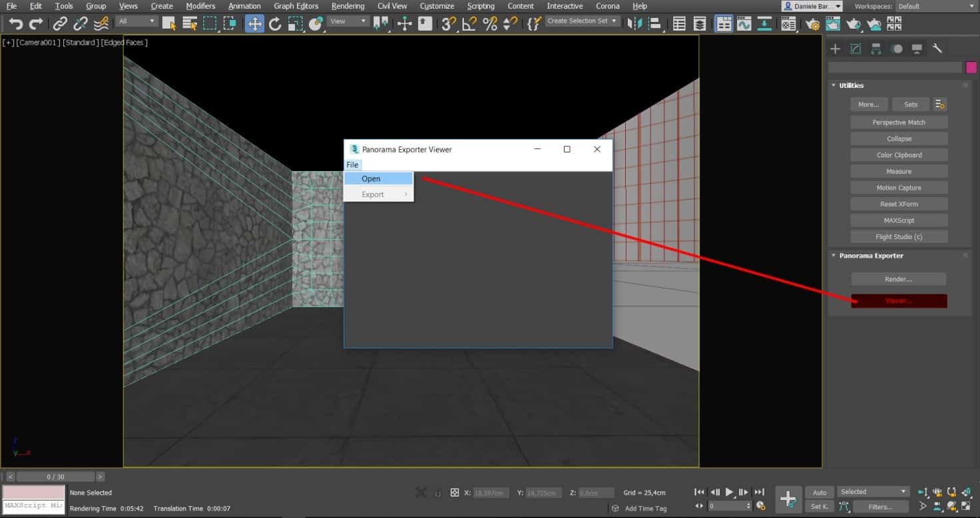Open the Selected key-filter dropdown
This screenshot has height=518, width=980.
873,491
